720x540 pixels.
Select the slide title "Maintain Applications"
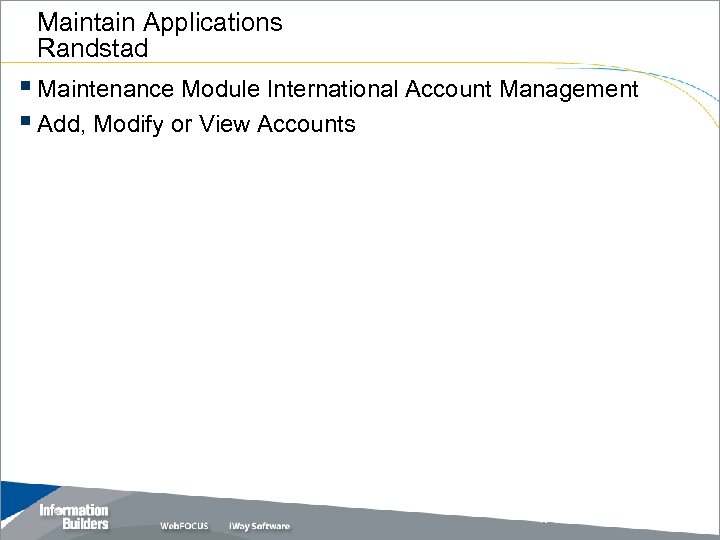(160, 22)
